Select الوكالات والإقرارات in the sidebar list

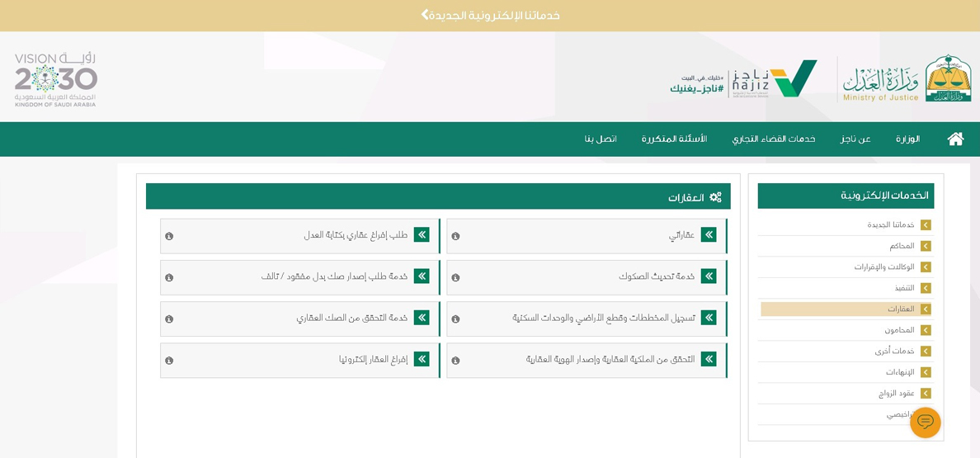coord(883,267)
